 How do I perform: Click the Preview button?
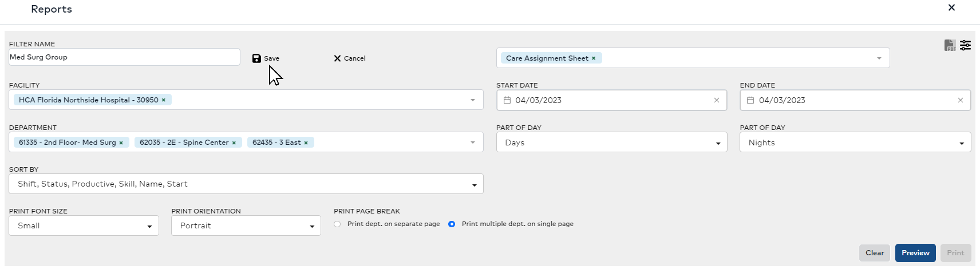(x=915, y=253)
